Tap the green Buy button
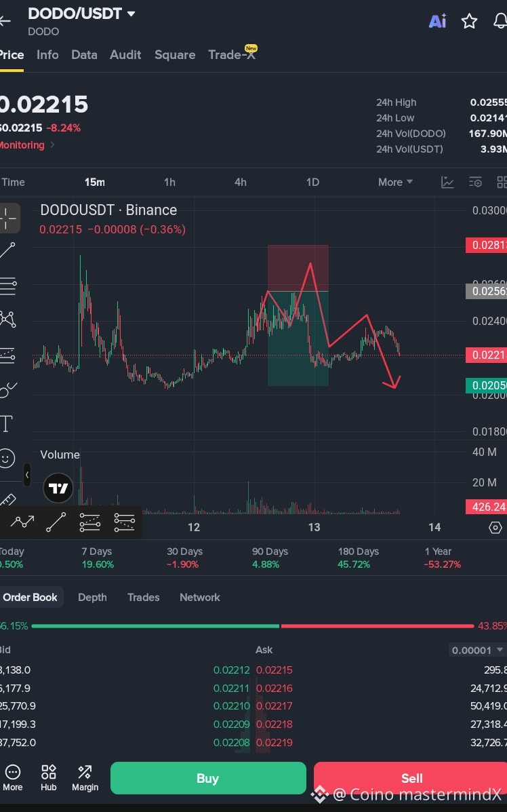Viewport: 507px width, 812px height. click(208, 778)
